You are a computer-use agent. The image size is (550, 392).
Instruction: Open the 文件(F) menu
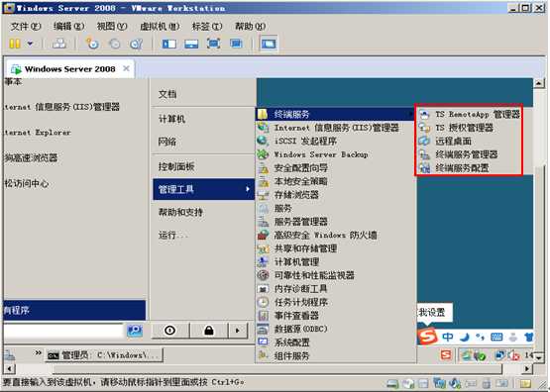pos(26,27)
